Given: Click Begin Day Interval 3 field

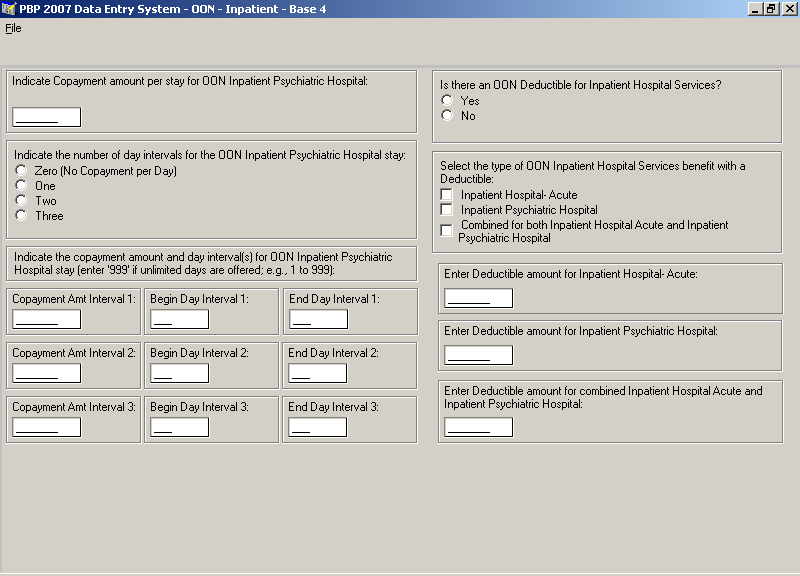Looking at the screenshot, I should point(180,427).
